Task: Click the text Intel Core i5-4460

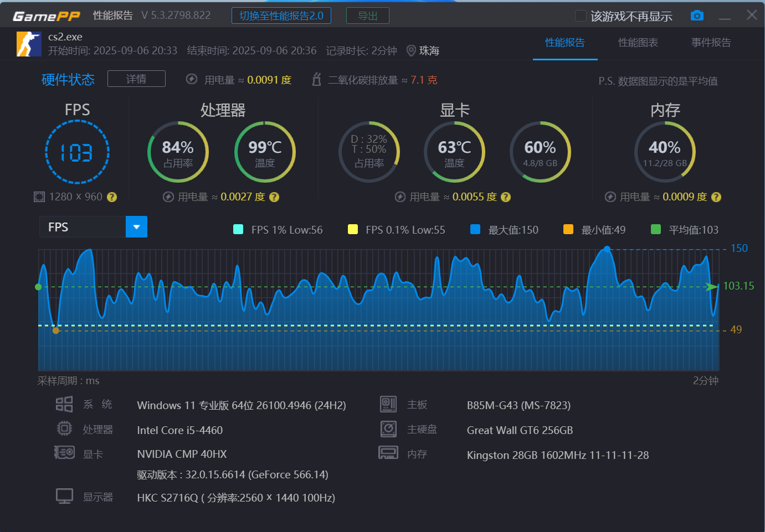Action: (x=180, y=430)
